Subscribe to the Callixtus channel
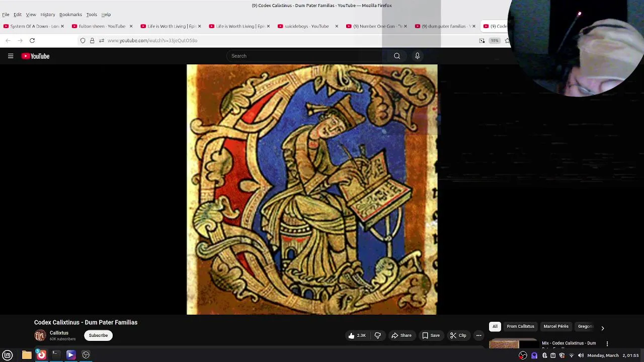This screenshot has width=644, height=362. pyautogui.click(x=98, y=335)
